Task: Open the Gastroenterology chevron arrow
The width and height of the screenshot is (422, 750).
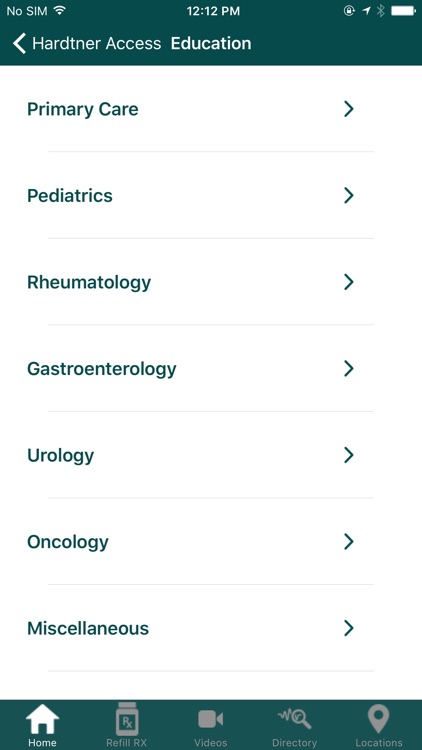Action: tap(349, 368)
